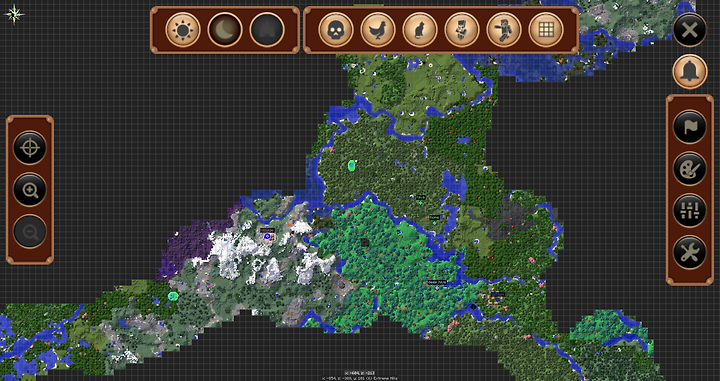Center the map with the crosshair button
This screenshot has width=720, height=381.
click(30, 148)
